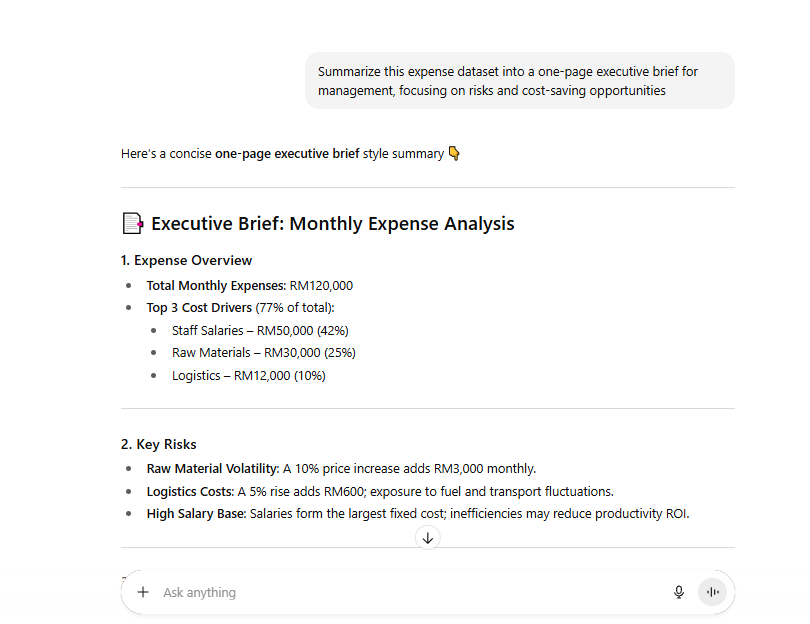Click the pointing-down hand emoji
Screen dimensions: 810x624
454,154
